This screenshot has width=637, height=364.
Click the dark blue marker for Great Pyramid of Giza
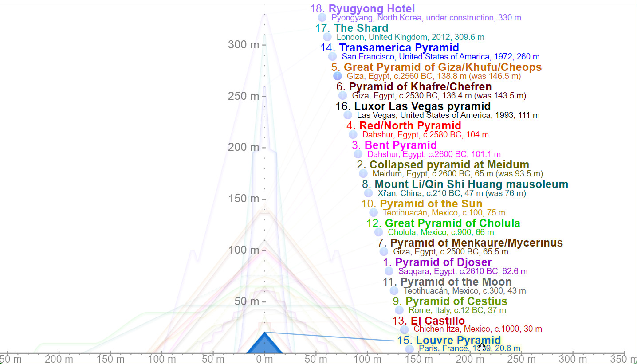pyautogui.click(x=338, y=76)
